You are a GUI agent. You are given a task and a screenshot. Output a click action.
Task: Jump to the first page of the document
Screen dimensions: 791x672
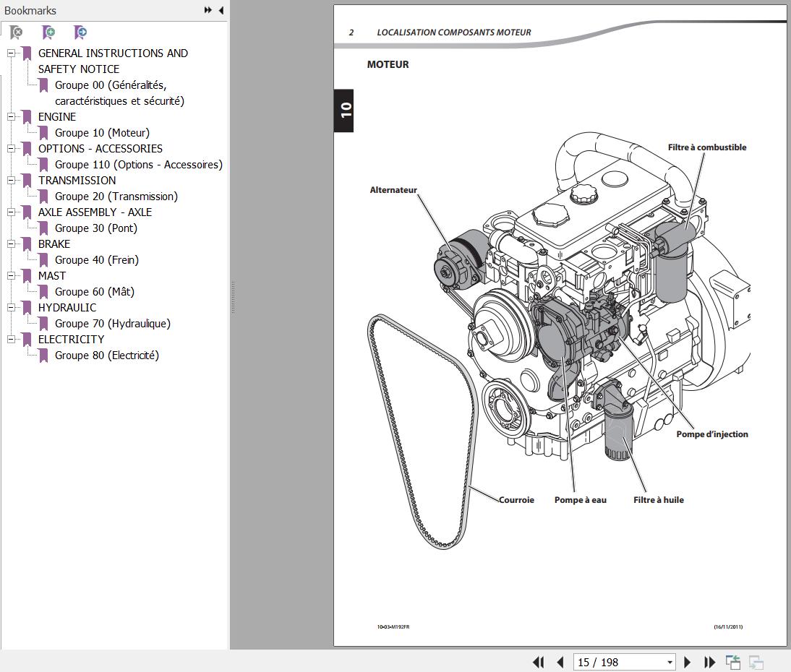538,662
